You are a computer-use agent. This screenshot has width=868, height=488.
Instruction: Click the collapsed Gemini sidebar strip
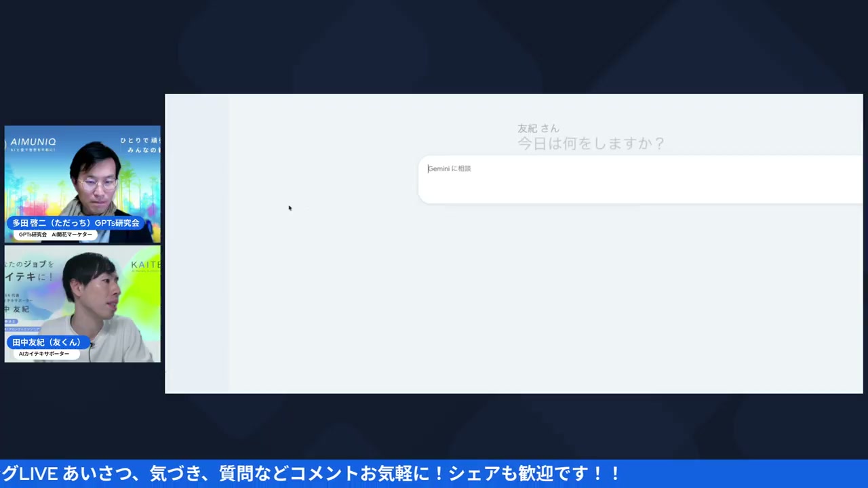click(x=197, y=244)
